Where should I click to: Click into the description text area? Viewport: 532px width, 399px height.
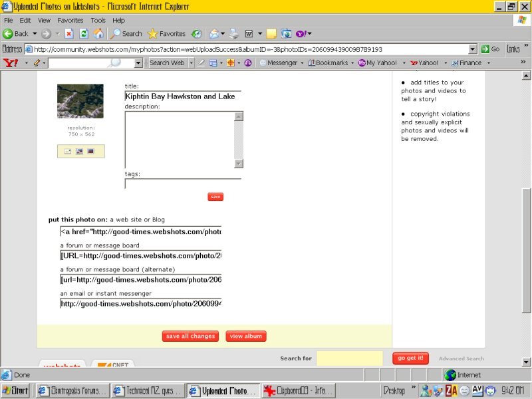(180, 140)
